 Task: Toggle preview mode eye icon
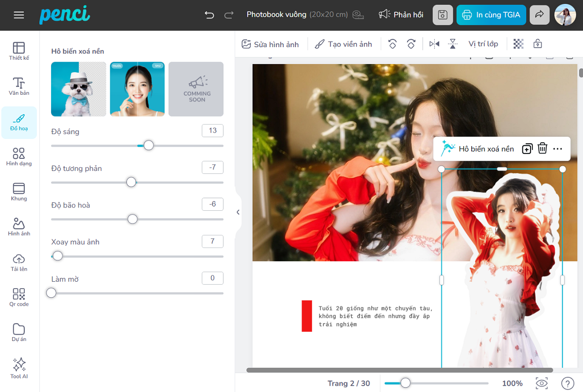click(542, 383)
